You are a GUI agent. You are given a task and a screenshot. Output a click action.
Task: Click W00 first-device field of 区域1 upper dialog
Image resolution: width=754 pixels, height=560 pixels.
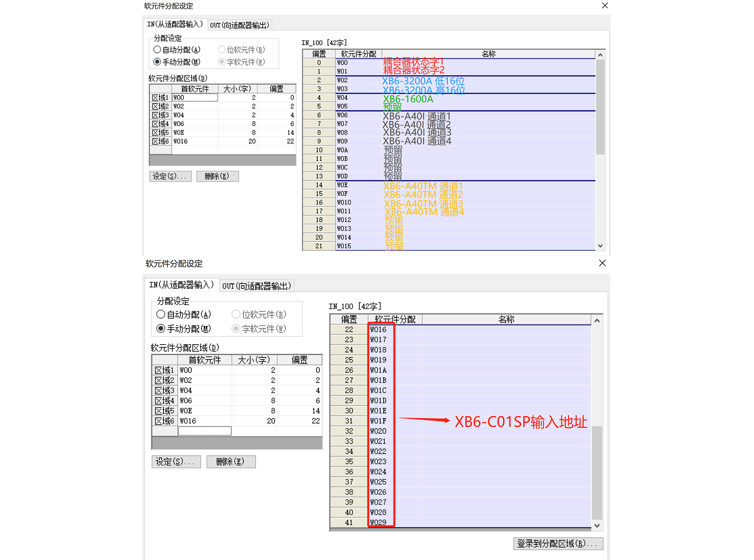point(195,98)
